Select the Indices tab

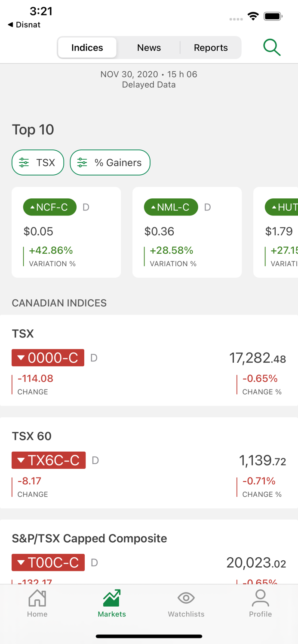tap(87, 47)
